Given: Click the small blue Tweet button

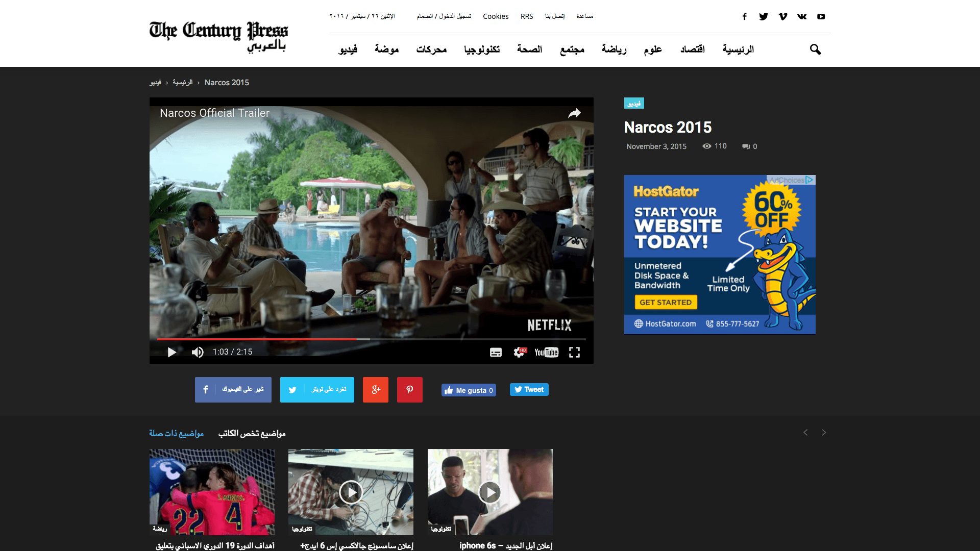Looking at the screenshot, I should (529, 389).
